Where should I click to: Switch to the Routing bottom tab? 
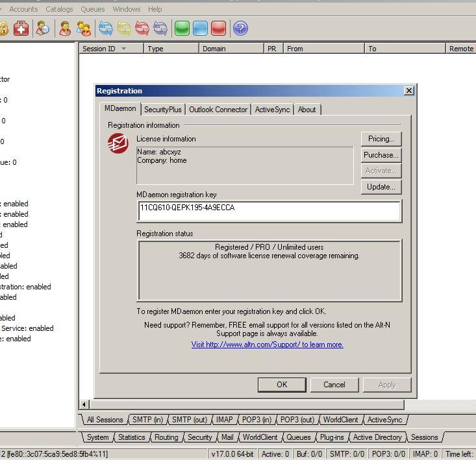(166, 437)
